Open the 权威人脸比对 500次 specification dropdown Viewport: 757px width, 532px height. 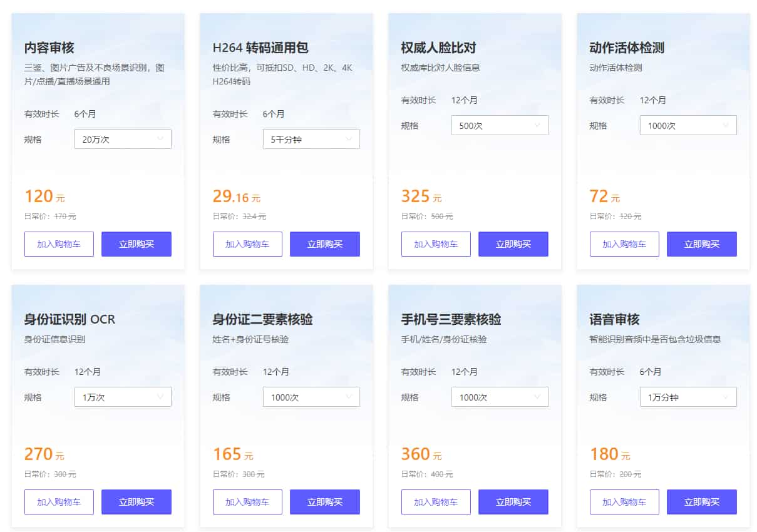(x=500, y=125)
